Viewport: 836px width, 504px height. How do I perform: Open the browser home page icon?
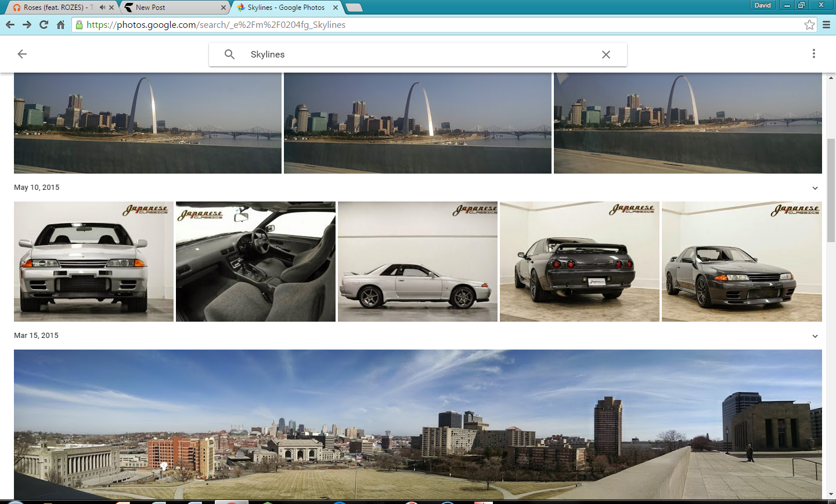click(x=60, y=24)
